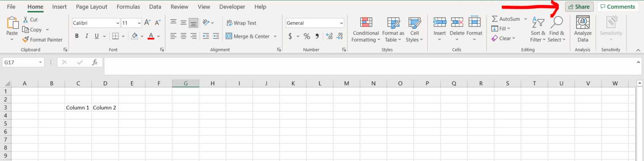
Task: Open the font size dropdown
Action: pyautogui.click(x=139, y=23)
